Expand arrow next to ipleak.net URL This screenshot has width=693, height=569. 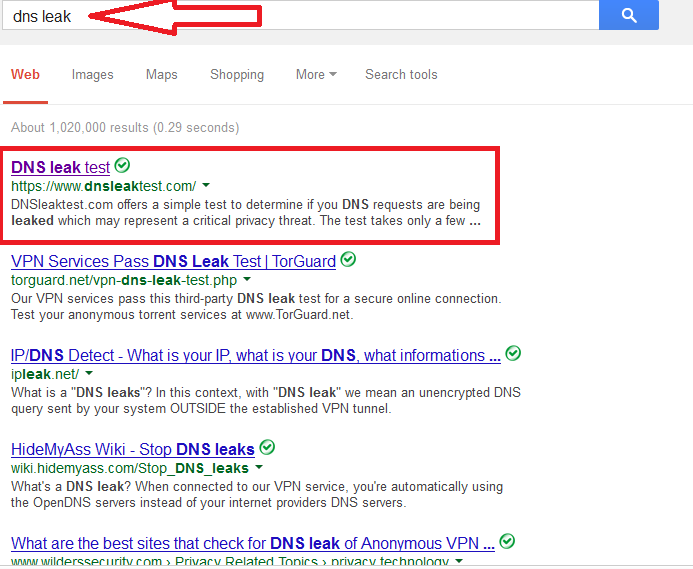89,374
